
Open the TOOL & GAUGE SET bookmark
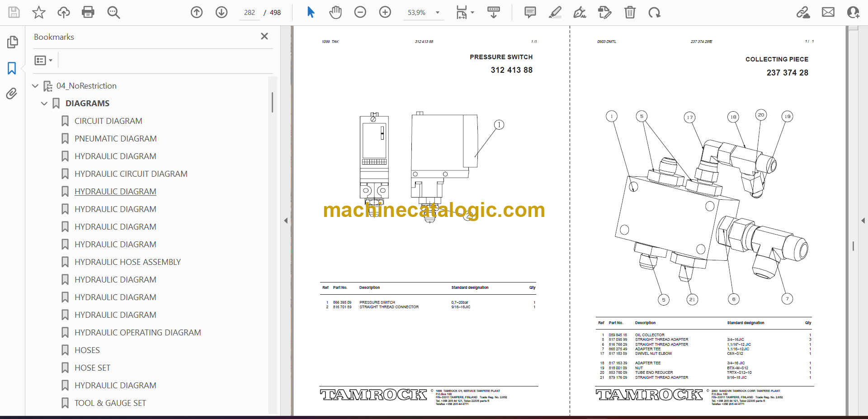pos(110,403)
